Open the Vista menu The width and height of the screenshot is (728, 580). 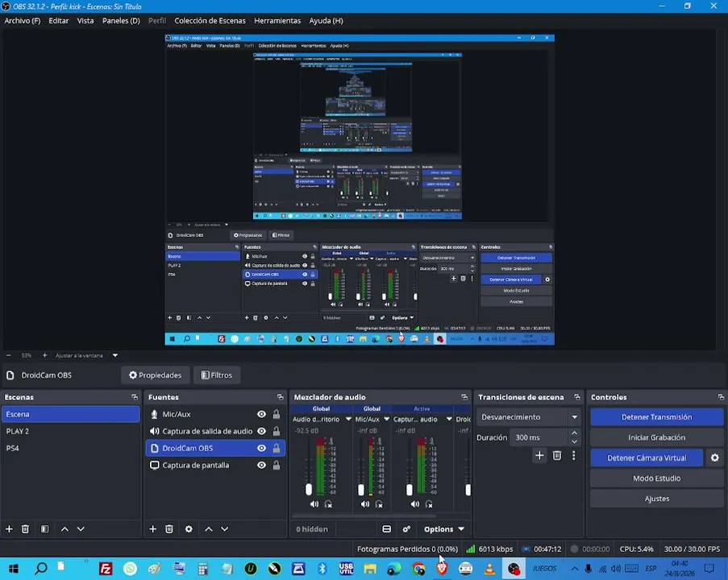[85, 21]
